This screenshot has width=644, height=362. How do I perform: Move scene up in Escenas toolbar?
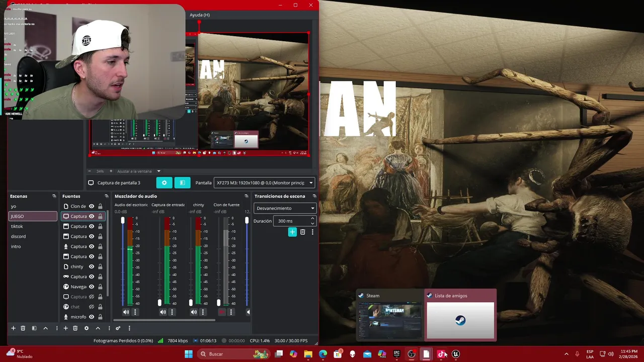[x=45, y=328]
